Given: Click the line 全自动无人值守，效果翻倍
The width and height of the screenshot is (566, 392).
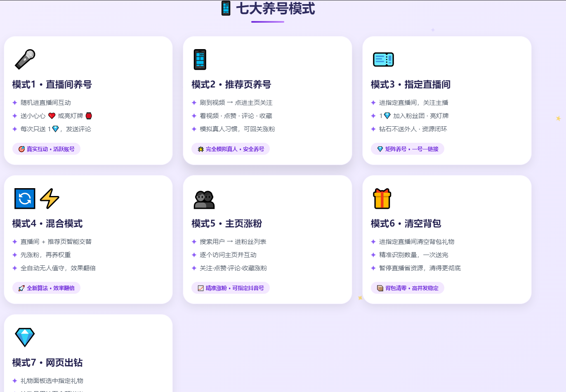Looking at the screenshot, I should click(58, 268).
